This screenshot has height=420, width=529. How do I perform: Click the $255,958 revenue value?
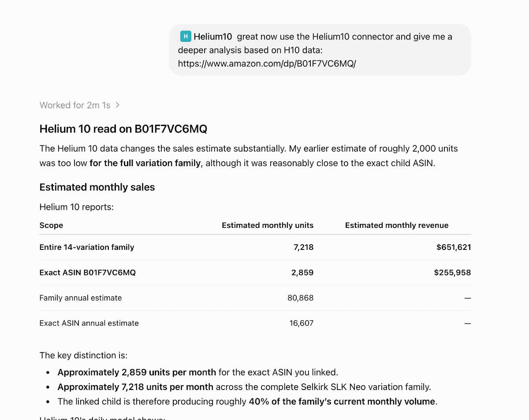pyautogui.click(x=452, y=272)
